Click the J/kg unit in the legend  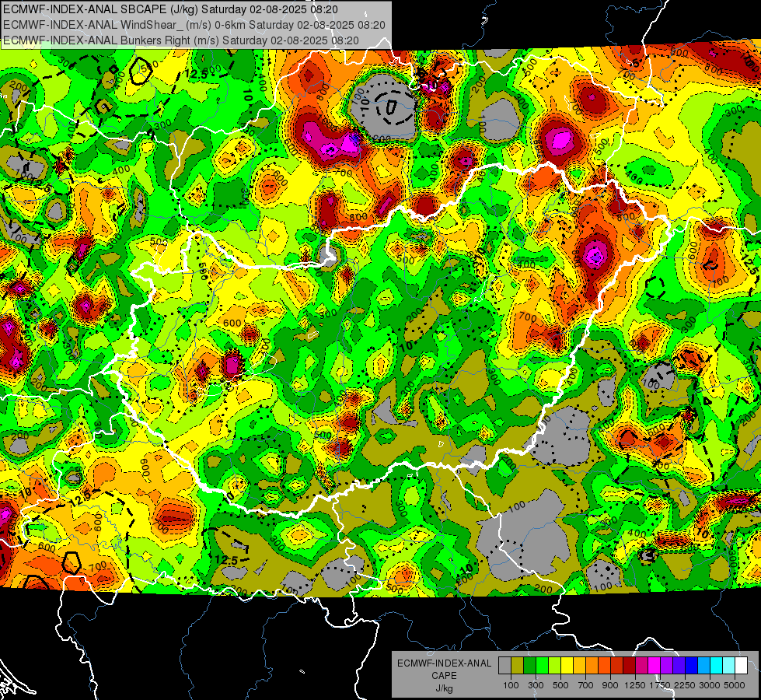pos(445,688)
